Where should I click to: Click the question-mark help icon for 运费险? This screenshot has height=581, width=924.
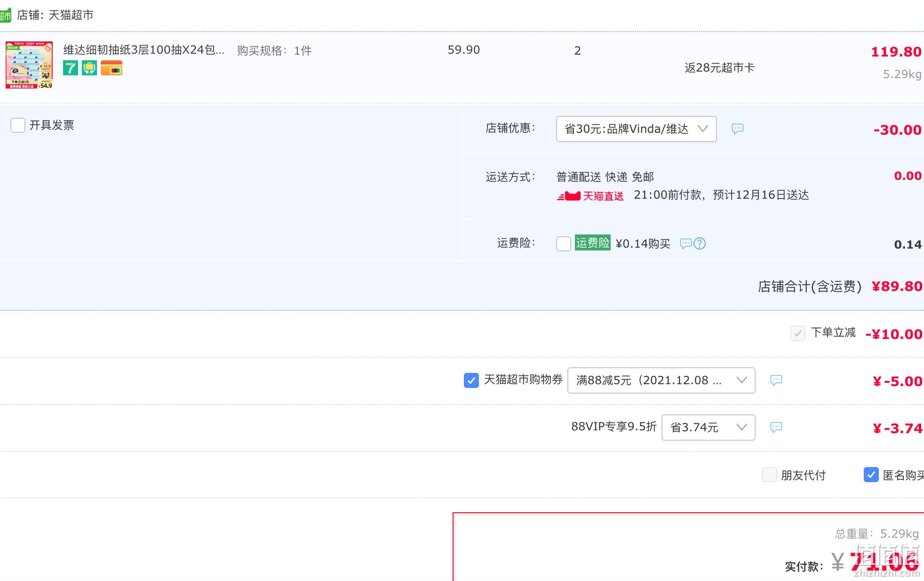(700, 243)
